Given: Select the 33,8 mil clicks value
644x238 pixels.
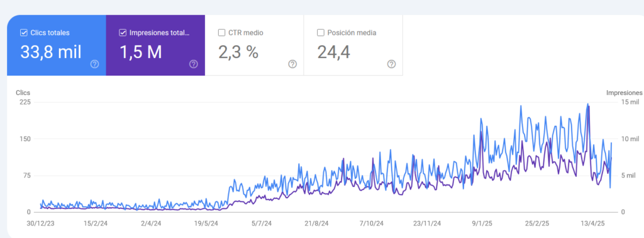Looking at the screenshot, I should click(x=51, y=52).
